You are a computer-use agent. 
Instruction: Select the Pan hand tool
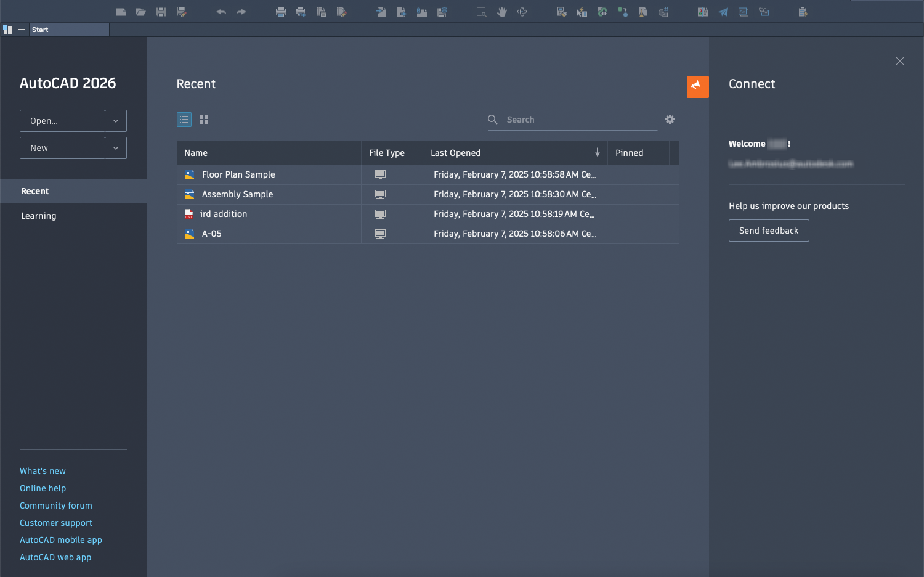click(502, 12)
